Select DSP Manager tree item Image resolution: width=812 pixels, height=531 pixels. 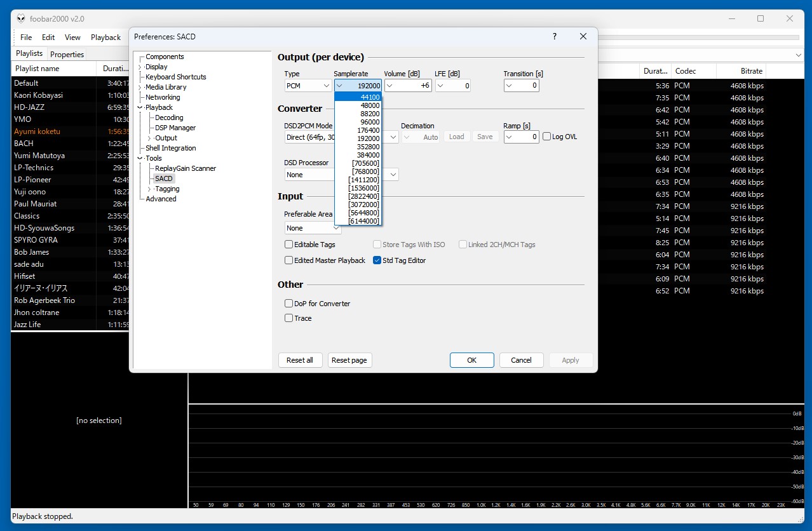pyautogui.click(x=175, y=128)
